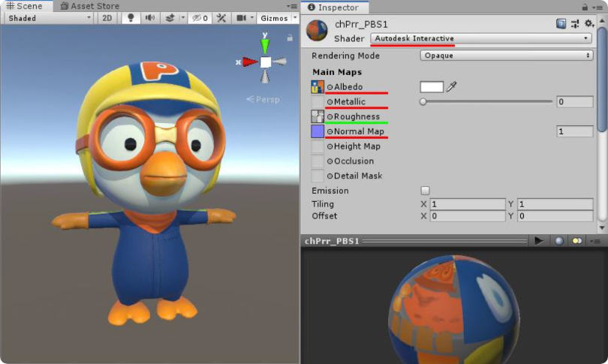608x364 pixels.
Task: Open Inspector panel options menu
Action: click(x=597, y=8)
